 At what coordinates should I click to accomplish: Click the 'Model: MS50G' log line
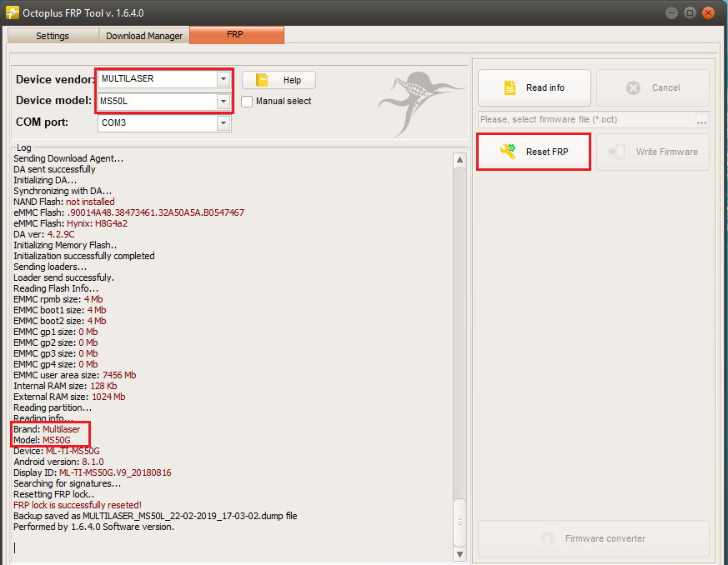pos(42,440)
